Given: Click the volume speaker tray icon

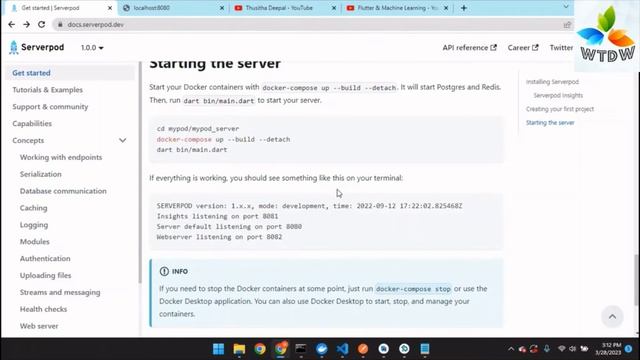Looking at the screenshot, I should coord(572,349).
